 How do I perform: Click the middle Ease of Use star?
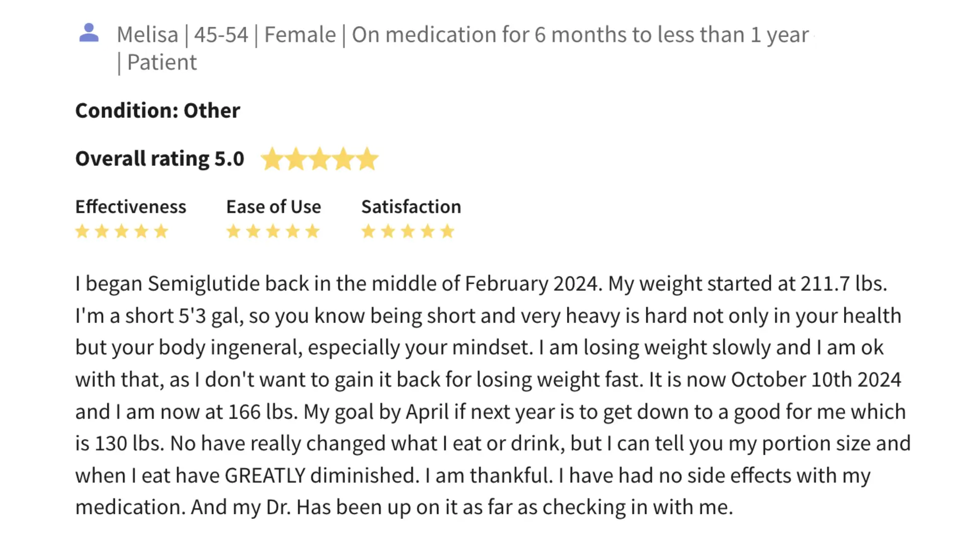pos(273,232)
